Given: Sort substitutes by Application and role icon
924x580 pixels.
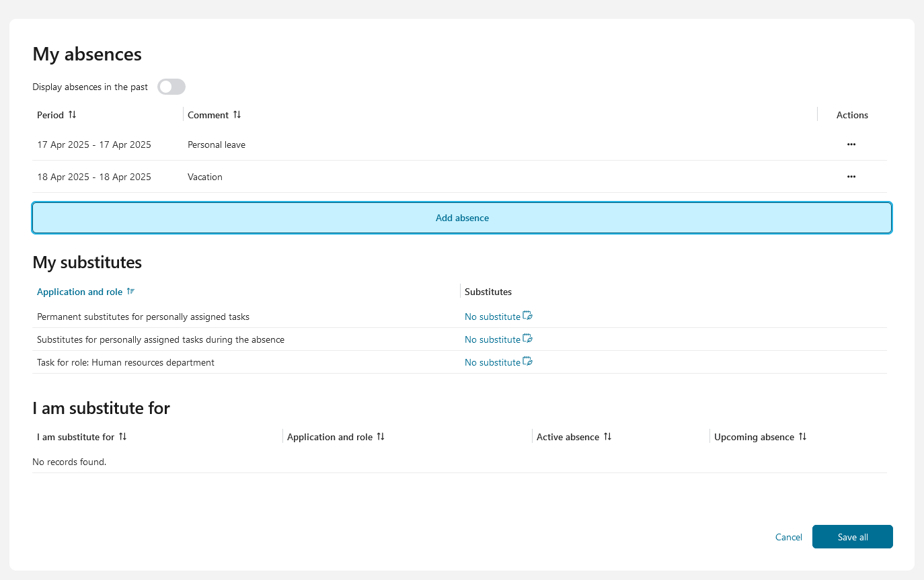Looking at the screenshot, I should click(x=130, y=292).
